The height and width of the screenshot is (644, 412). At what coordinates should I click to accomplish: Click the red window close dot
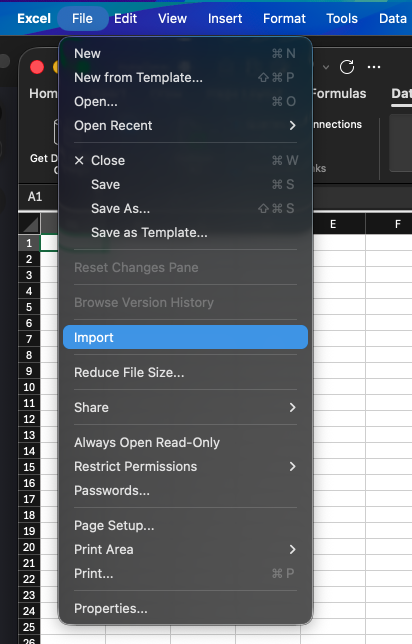click(x=37, y=67)
